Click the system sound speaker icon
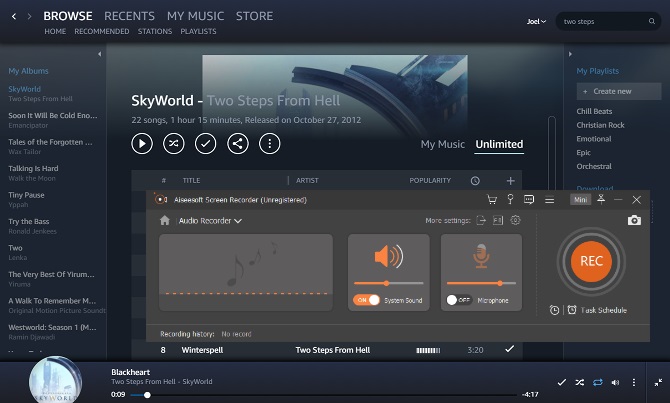This screenshot has width=670, height=403. click(388, 256)
